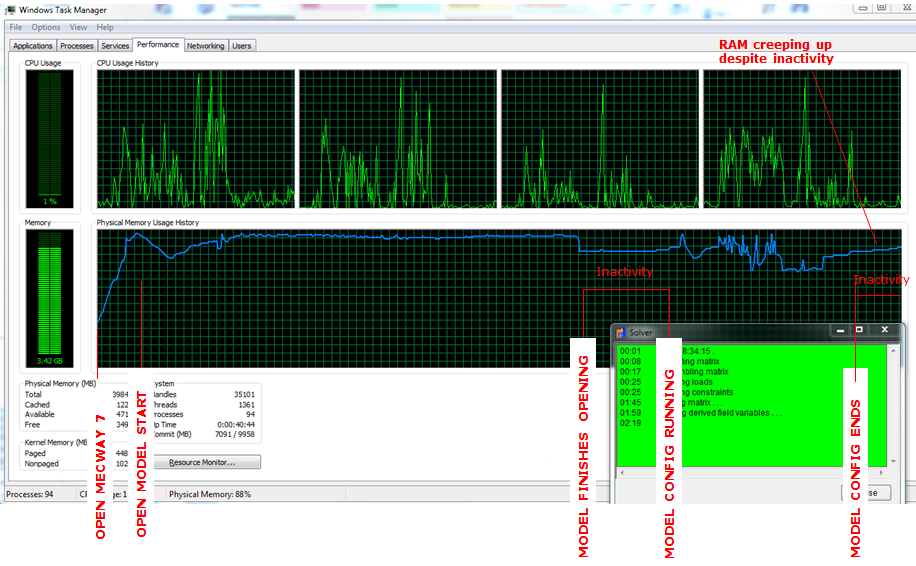Click the threads value 1361
This screenshot has width=916, height=566.
click(247, 404)
